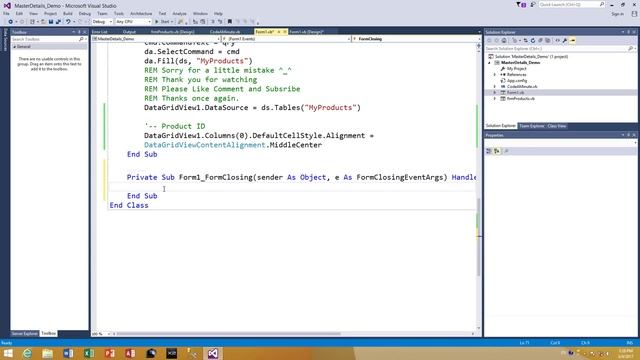Open Word from the taskbar
This screenshot has height=360, width=640.
pos(68,353)
